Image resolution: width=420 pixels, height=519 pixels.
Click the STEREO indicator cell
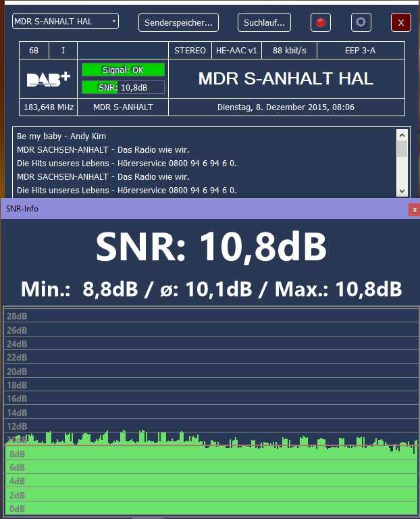click(190, 51)
